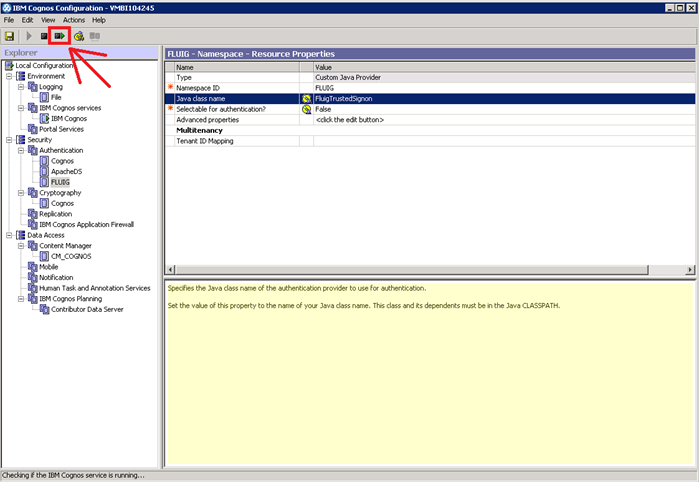699x482 pixels.
Task: Click the horizontal scrollbar in properties panel
Action: [x=430, y=270]
